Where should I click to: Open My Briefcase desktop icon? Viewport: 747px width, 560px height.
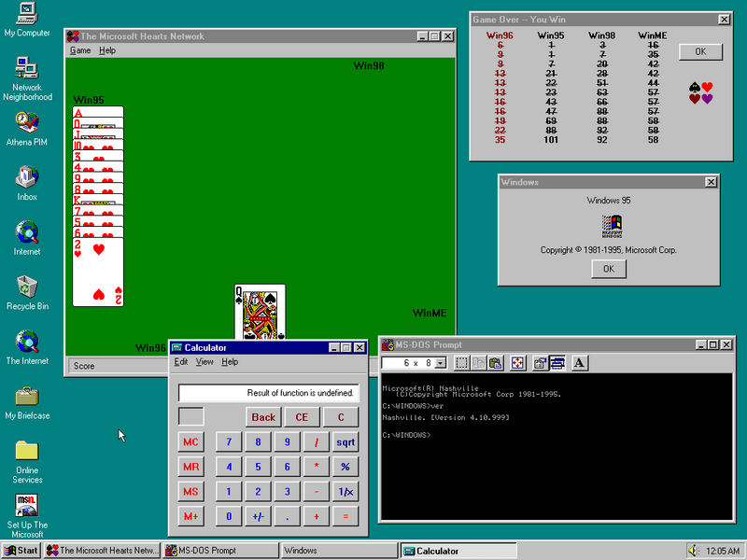(x=27, y=403)
